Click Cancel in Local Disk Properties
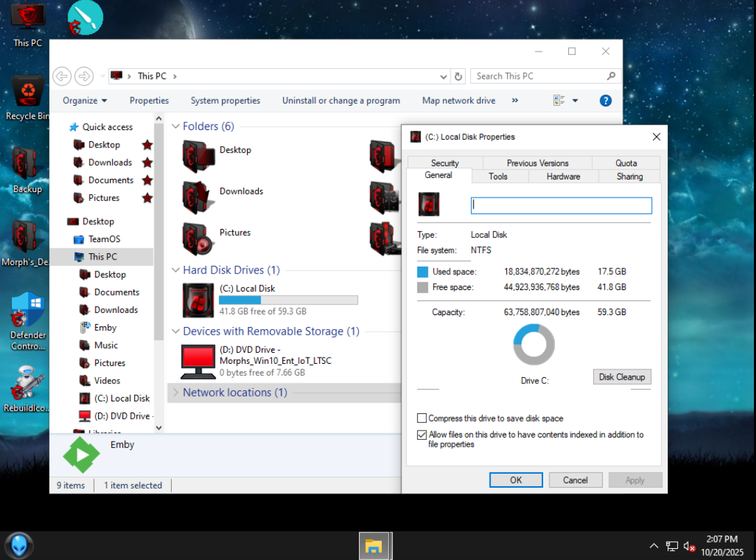 click(x=575, y=480)
